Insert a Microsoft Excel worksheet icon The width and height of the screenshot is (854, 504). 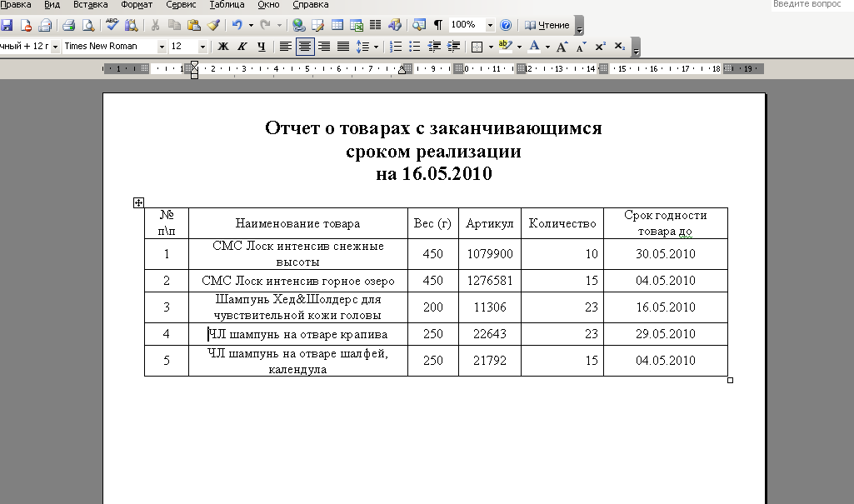[357, 25]
